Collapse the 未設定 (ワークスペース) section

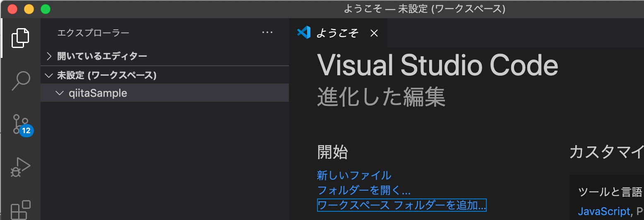165,75
